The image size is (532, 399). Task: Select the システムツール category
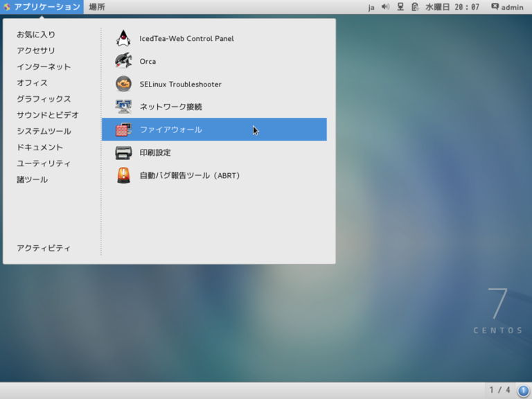[x=44, y=131]
